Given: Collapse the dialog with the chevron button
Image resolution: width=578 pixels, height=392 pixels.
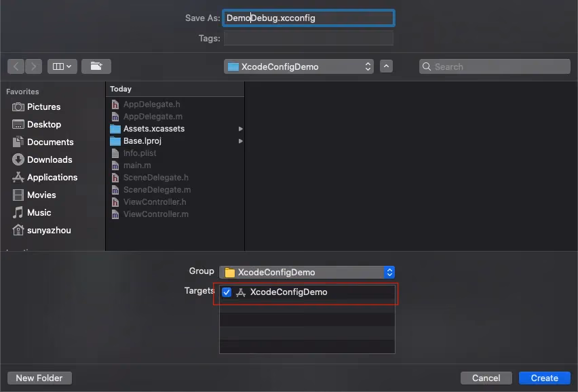Looking at the screenshot, I should click(386, 66).
